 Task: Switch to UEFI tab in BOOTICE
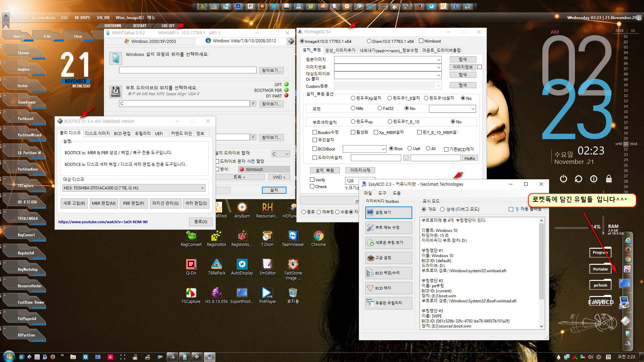tap(159, 133)
